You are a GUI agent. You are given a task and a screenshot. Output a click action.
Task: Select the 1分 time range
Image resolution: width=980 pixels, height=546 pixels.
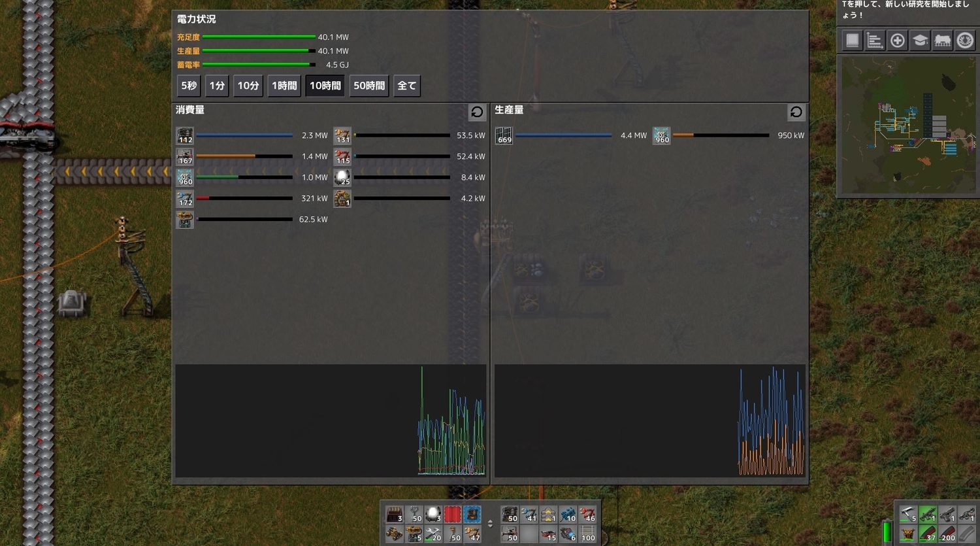(217, 86)
